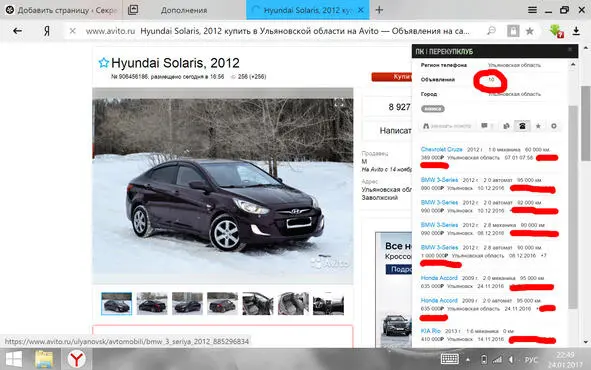This screenshot has width=591, height=370.
Task: Add Hyundai Solaris listing to favorites star
Action: (103, 63)
